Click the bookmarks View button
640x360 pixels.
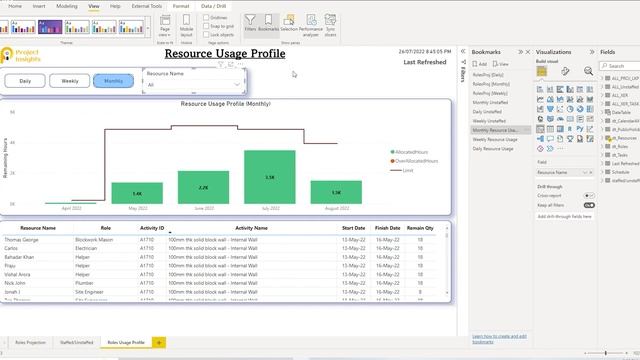coord(500,64)
